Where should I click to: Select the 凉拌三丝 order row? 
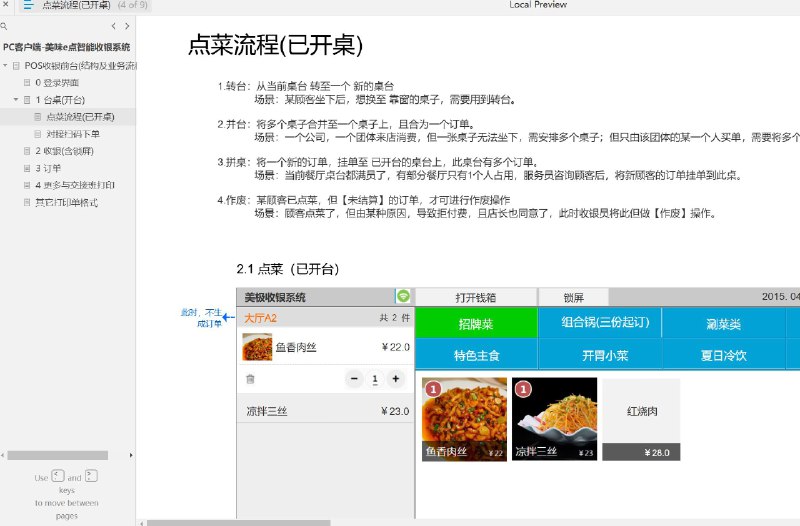pos(325,410)
